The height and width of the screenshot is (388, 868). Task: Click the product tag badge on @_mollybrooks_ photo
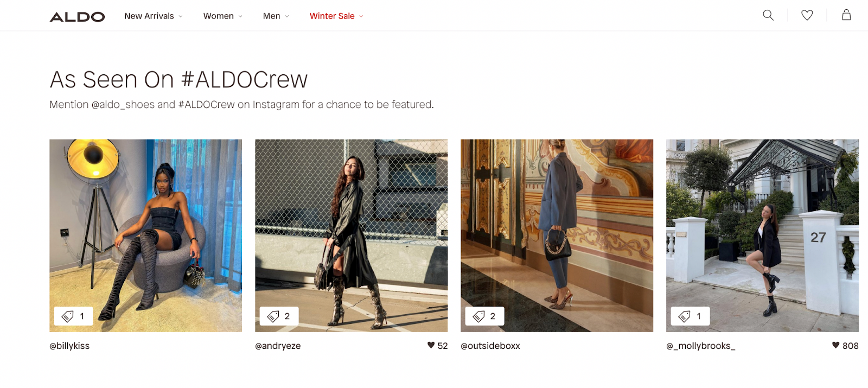point(690,316)
